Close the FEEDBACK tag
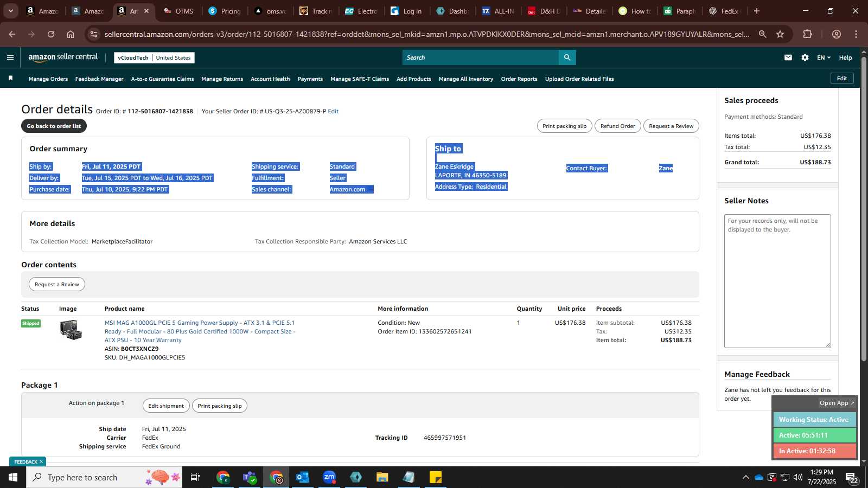Screen dimensions: 868x488 pyautogui.click(x=41, y=461)
